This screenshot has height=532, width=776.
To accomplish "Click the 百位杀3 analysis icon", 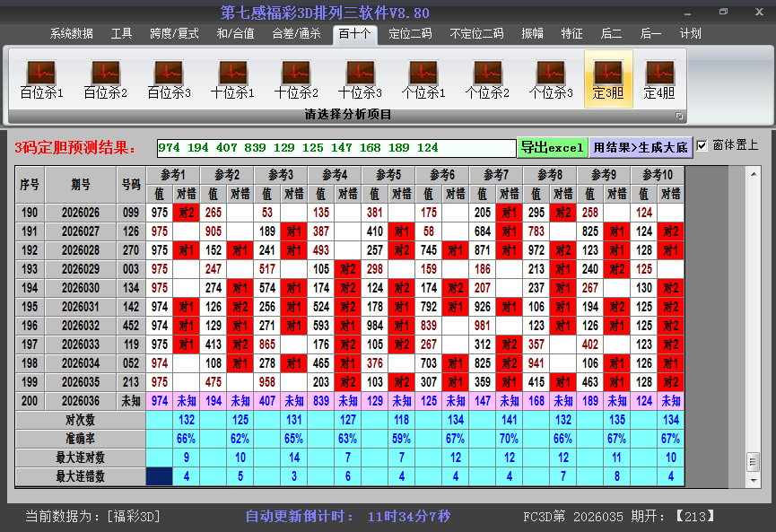I will (169, 79).
